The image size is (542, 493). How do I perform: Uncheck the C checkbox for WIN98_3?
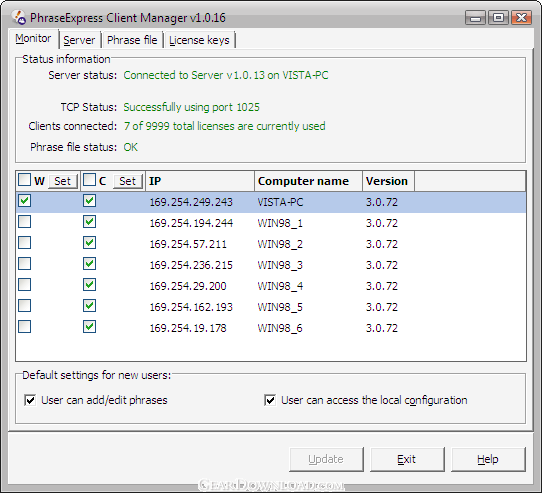[90, 264]
